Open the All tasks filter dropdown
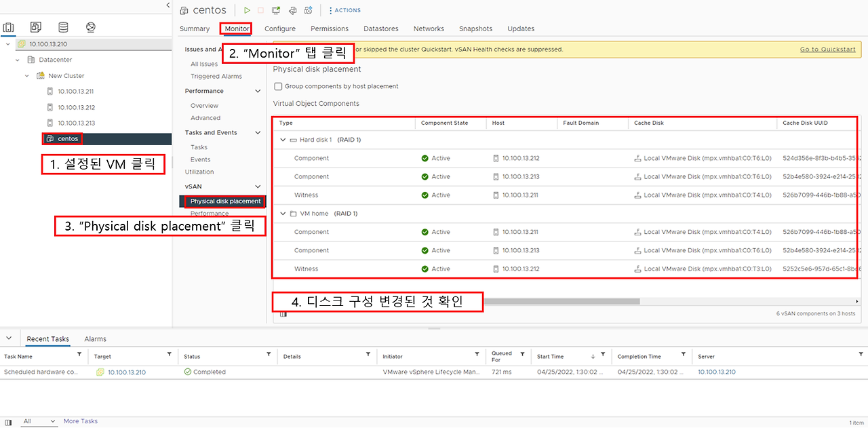The height and width of the screenshot is (430, 868). tap(38, 421)
